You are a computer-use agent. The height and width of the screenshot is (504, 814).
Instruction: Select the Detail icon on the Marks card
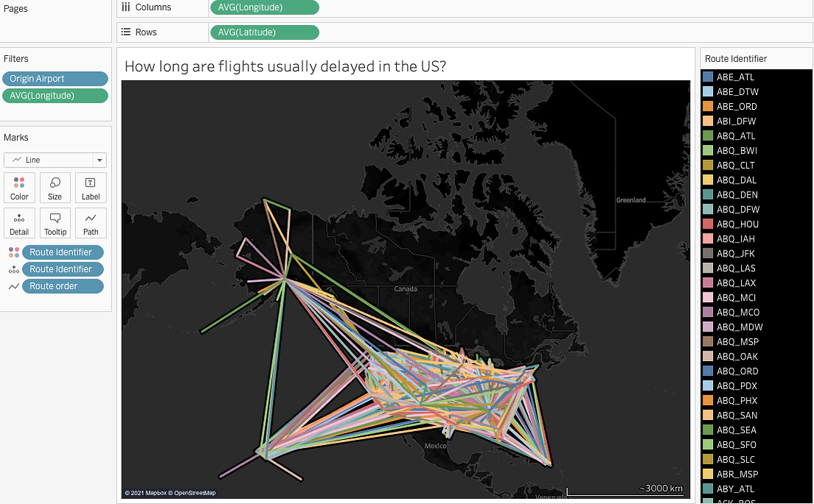click(x=19, y=223)
